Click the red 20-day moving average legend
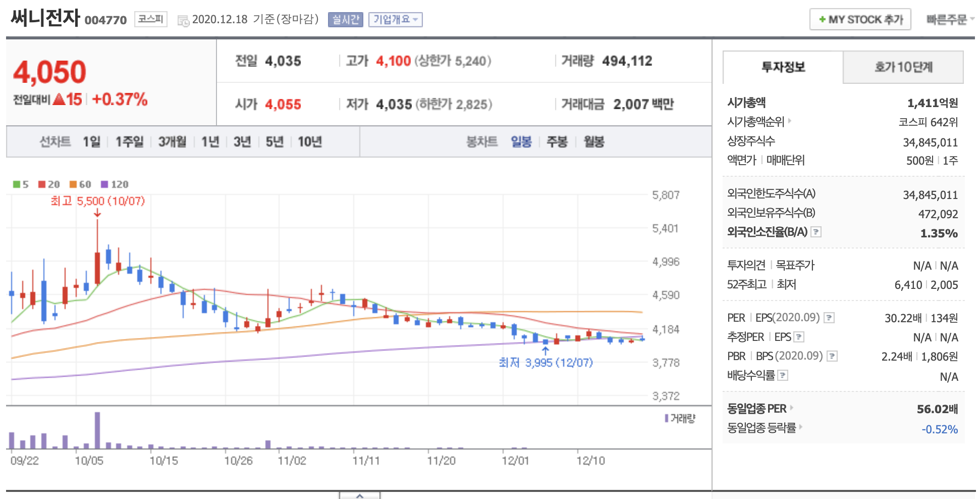Image resolution: width=980 pixels, height=499 pixels. [x=49, y=184]
